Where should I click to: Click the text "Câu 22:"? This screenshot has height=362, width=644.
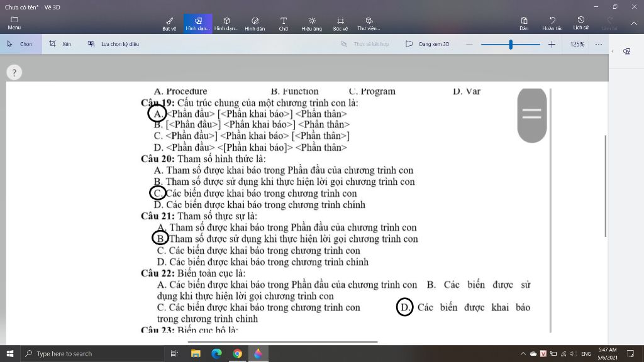click(x=158, y=273)
